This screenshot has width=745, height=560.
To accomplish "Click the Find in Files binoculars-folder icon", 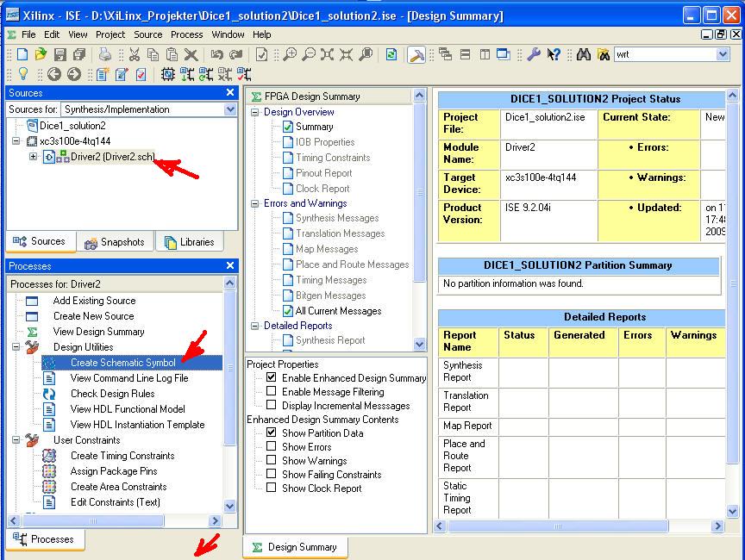I will pyautogui.click(x=604, y=54).
